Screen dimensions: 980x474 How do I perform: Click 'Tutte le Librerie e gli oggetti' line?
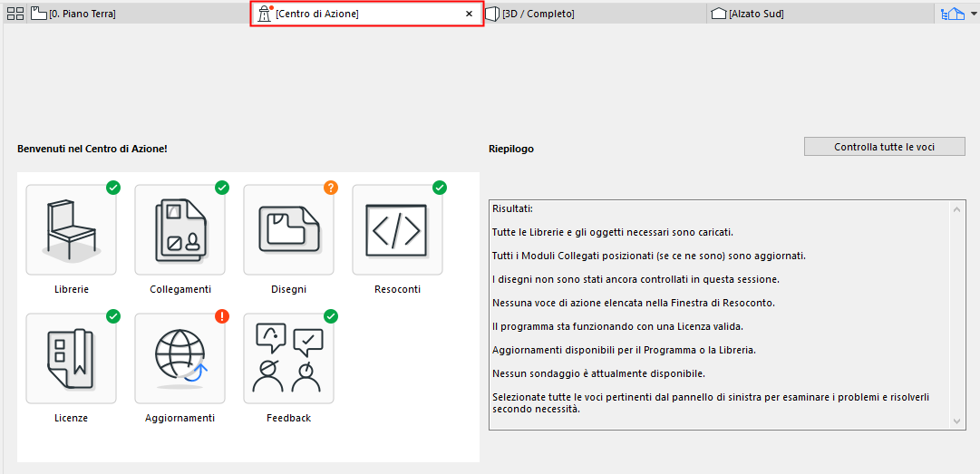pos(613,232)
